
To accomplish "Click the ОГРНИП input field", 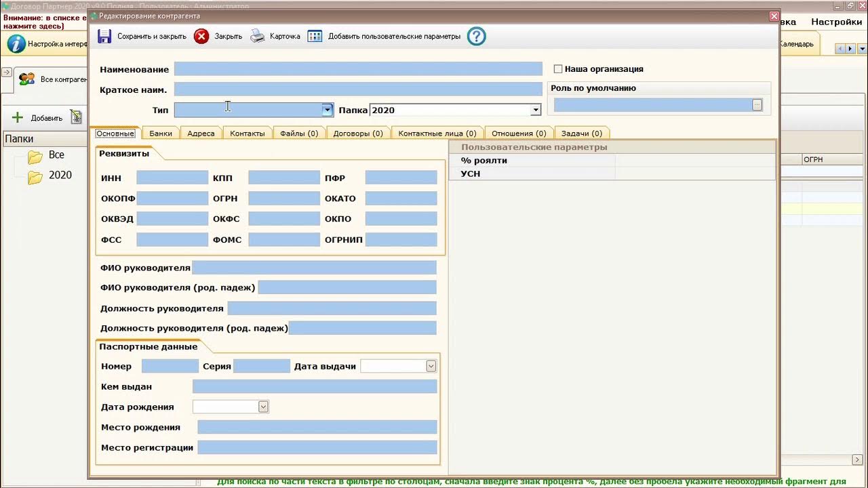I will pos(401,239).
